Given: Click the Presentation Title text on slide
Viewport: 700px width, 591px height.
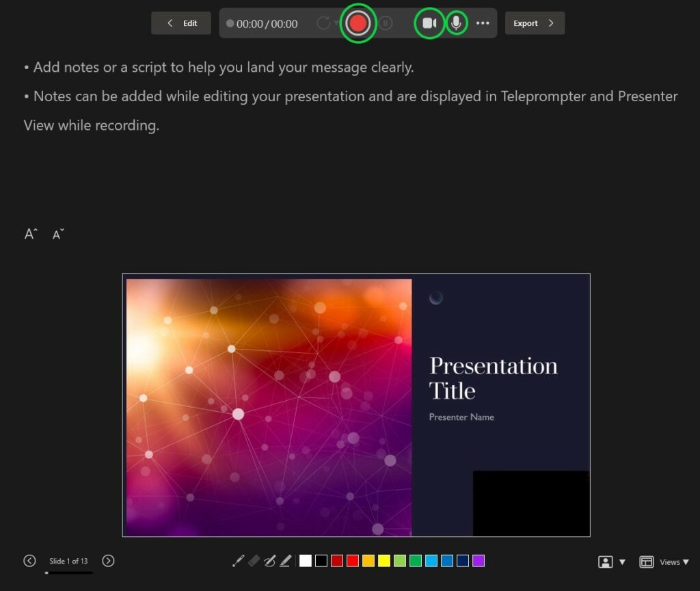Looking at the screenshot, I should pos(494,378).
